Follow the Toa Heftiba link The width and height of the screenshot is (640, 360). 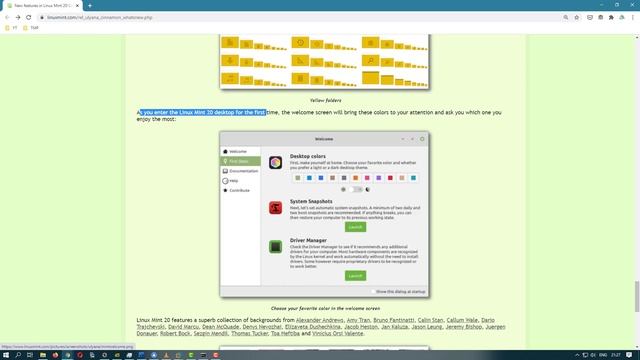click(285, 333)
